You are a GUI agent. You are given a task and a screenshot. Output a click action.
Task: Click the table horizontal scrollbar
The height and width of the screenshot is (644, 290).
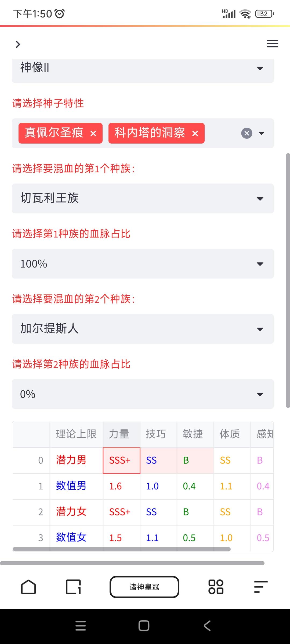coord(122,549)
